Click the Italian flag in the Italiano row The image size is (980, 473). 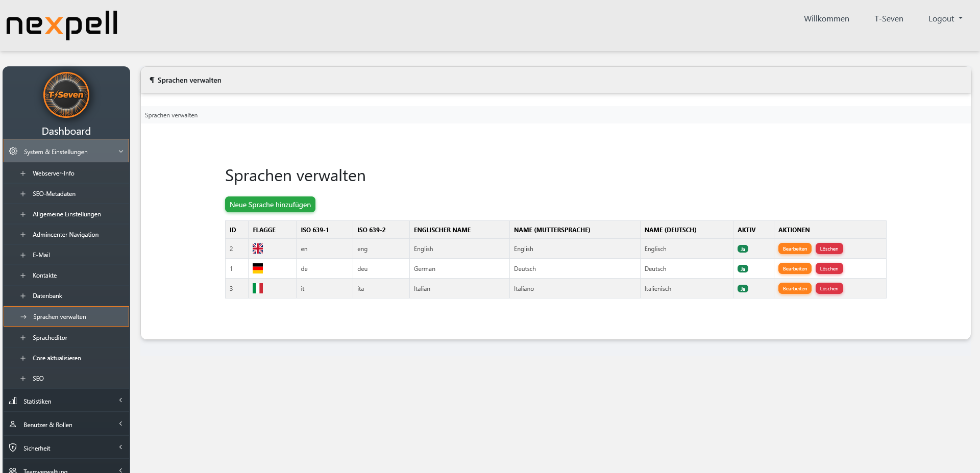point(257,288)
